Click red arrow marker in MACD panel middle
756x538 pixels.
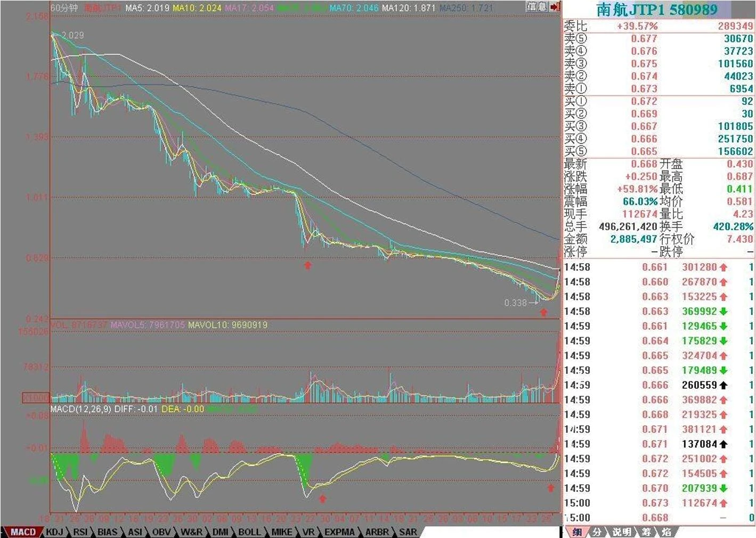point(322,499)
